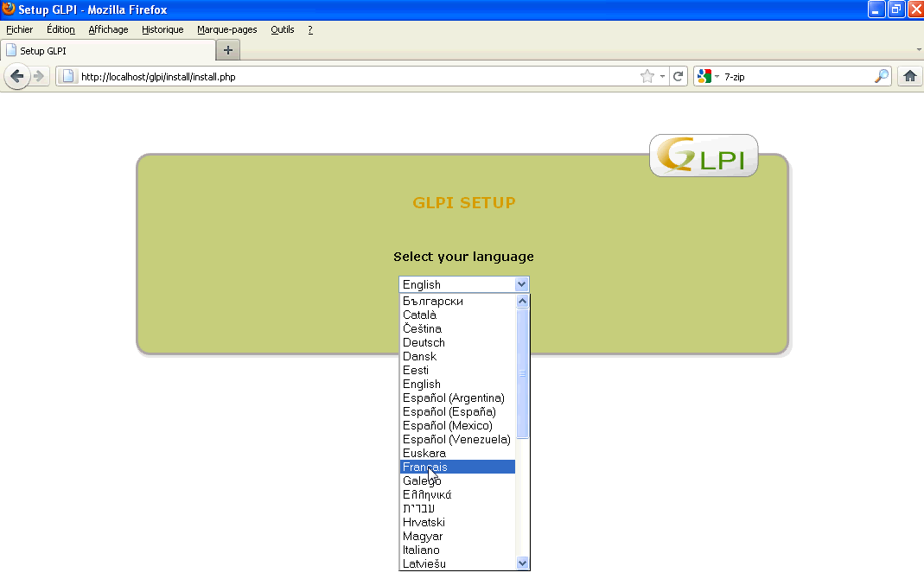The width and height of the screenshot is (924, 579).
Task: Pick Eesti from the list
Action: point(457,370)
